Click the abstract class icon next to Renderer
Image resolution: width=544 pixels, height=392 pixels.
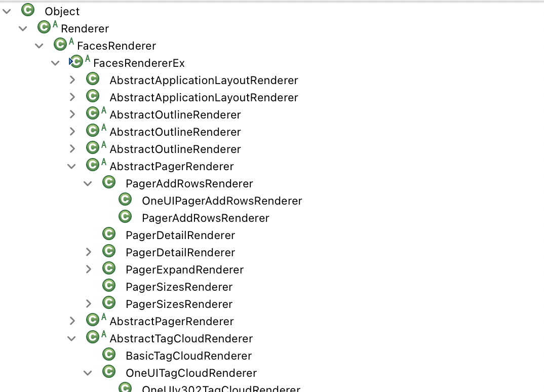(44, 27)
